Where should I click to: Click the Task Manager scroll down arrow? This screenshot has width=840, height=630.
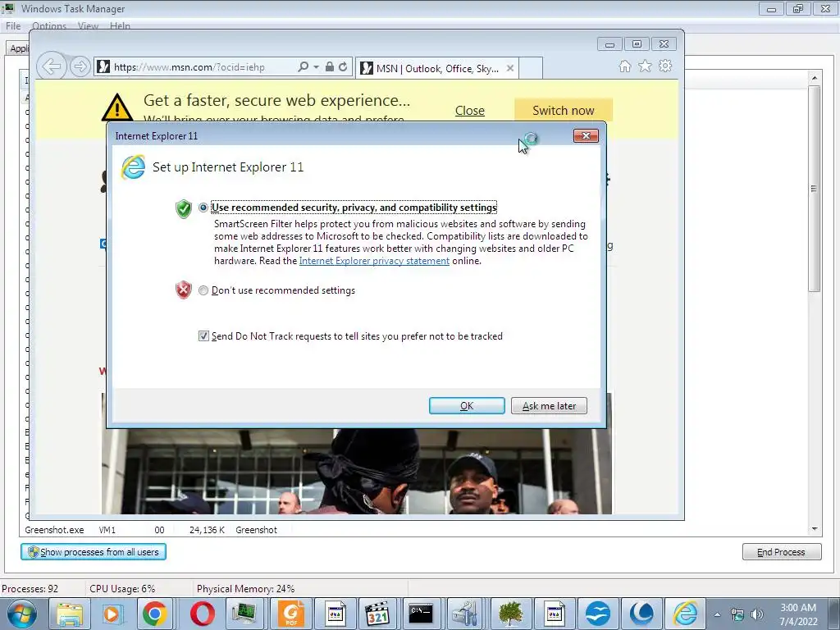[x=815, y=529]
